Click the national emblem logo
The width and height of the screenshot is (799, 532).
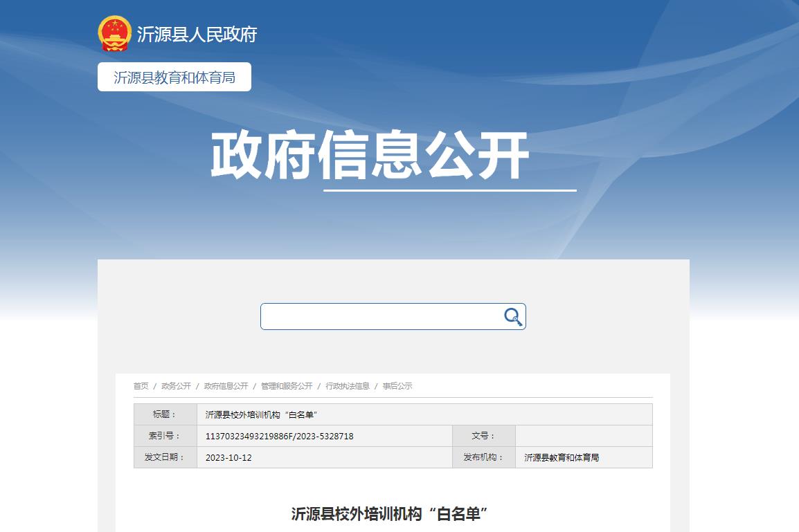coord(114,33)
